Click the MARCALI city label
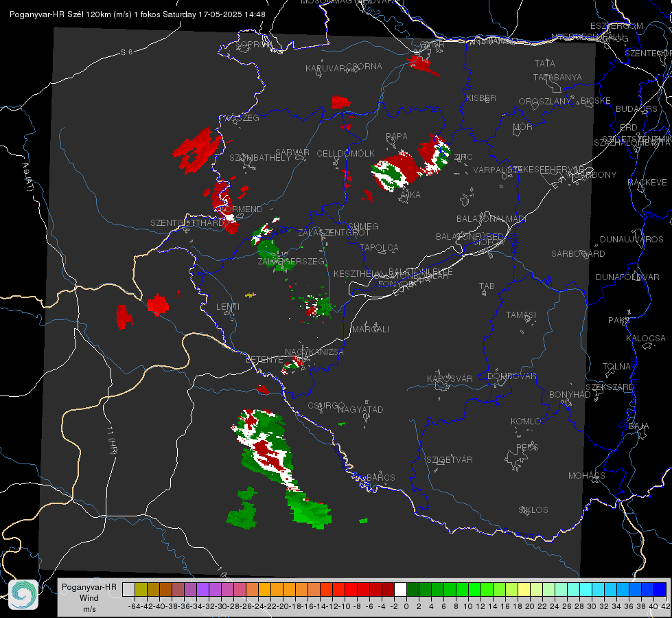 370,330
